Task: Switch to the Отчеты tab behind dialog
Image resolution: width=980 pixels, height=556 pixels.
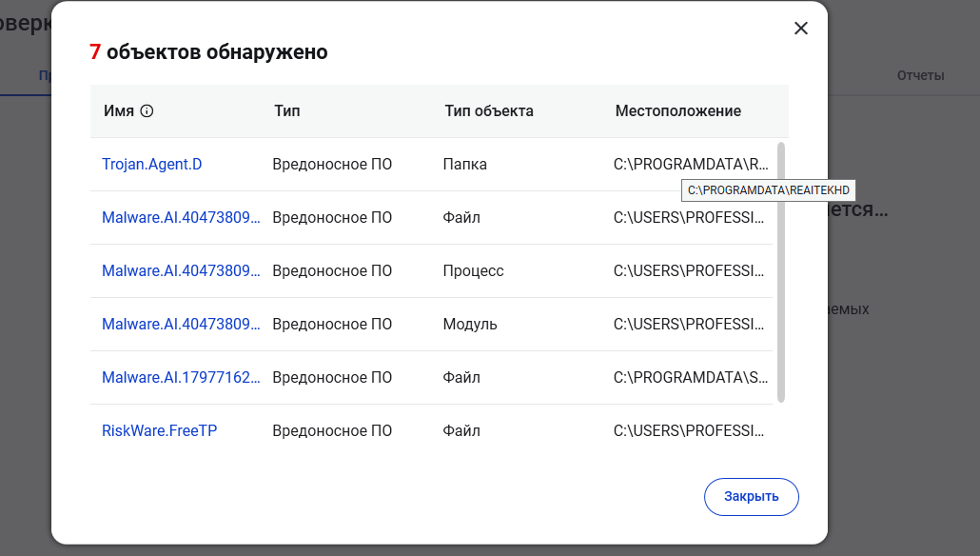Action: point(920,75)
